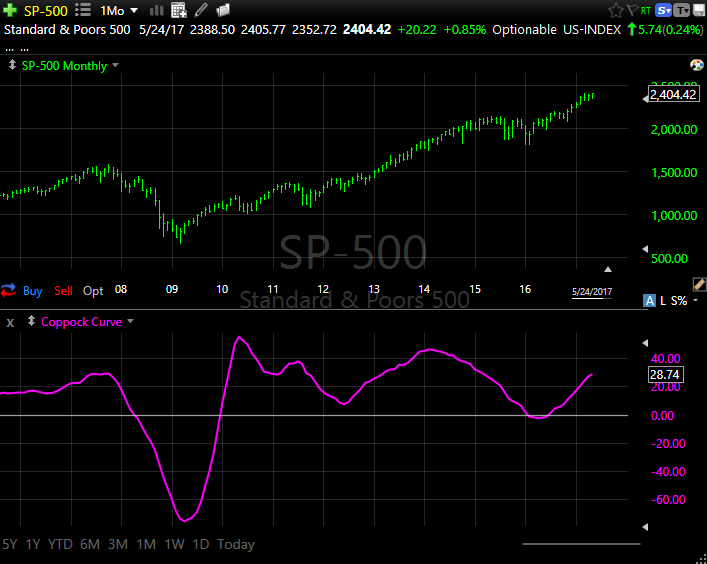Click the calendar grid with plus icon
Image resolution: width=707 pixels, height=564 pixels.
[x=179, y=10]
